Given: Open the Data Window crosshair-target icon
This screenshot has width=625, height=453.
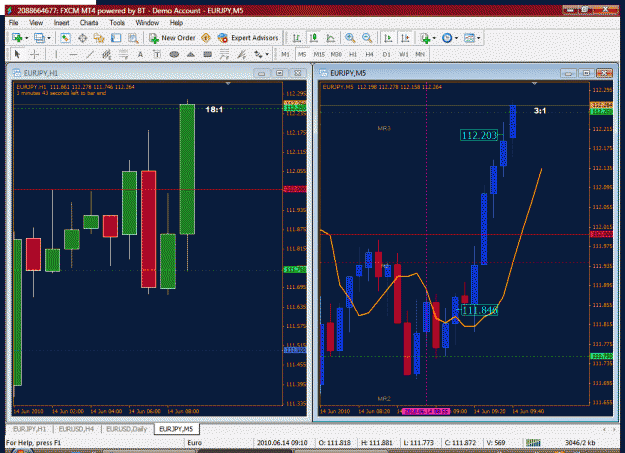Looking at the screenshot, I should pos(83,38).
